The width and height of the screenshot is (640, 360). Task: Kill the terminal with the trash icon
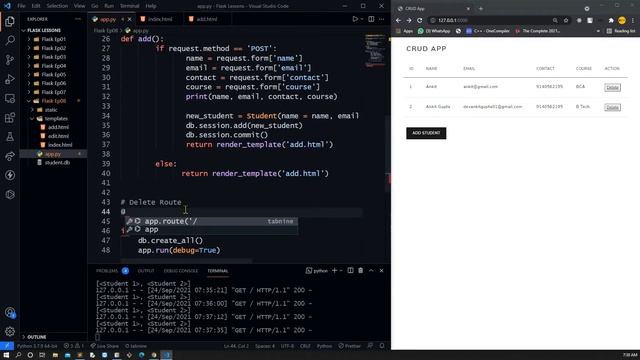click(360, 270)
